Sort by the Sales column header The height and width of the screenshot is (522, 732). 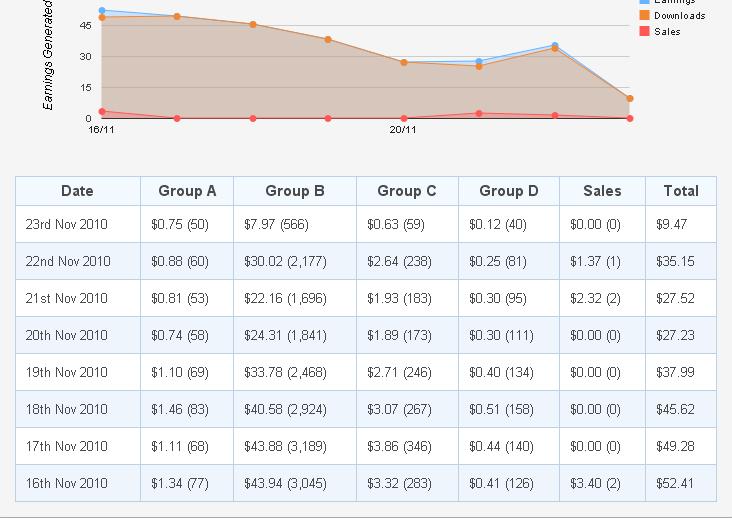(602, 191)
